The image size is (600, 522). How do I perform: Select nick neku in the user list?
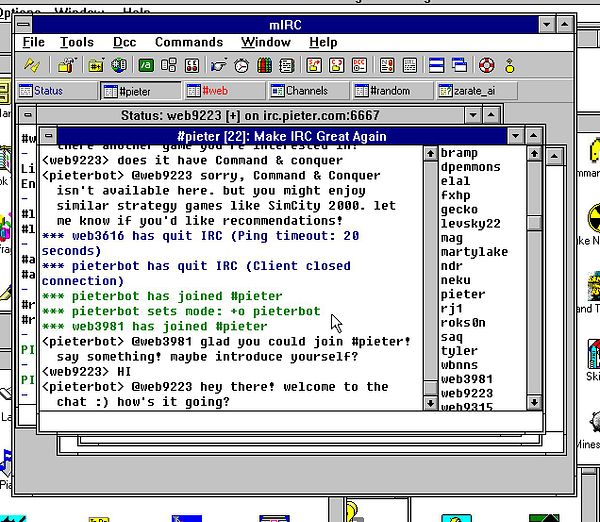(x=455, y=281)
